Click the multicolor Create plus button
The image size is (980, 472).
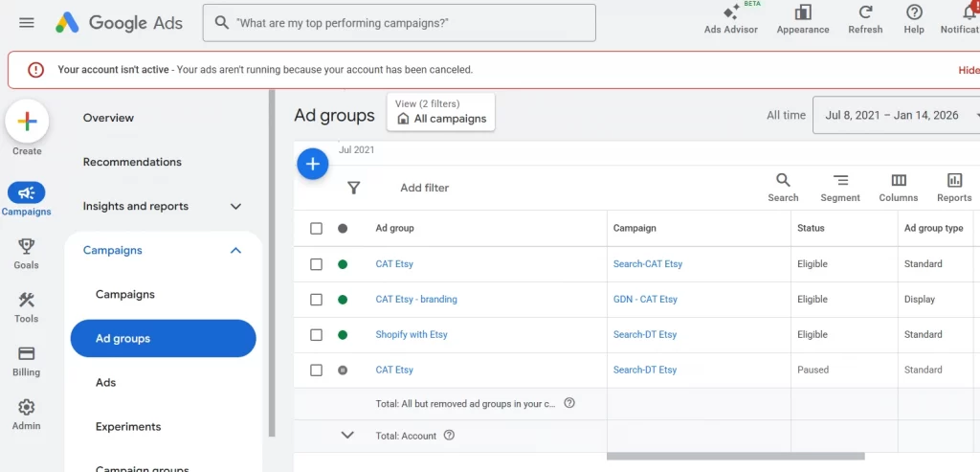pyautogui.click(x=27, y=122)
